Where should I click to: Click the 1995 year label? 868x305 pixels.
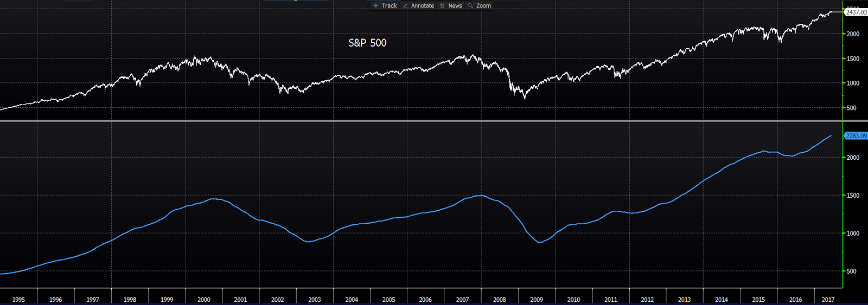pos(18,300)
